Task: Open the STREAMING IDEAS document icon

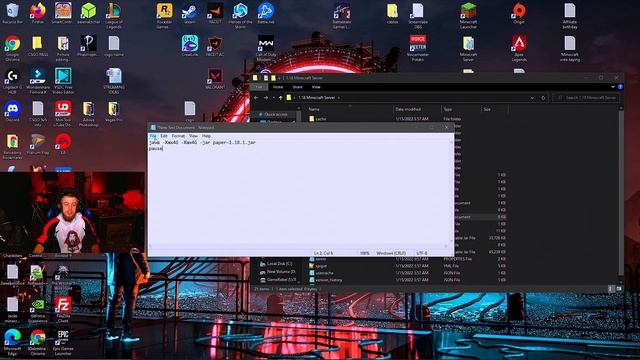Action: coord(113,81)
